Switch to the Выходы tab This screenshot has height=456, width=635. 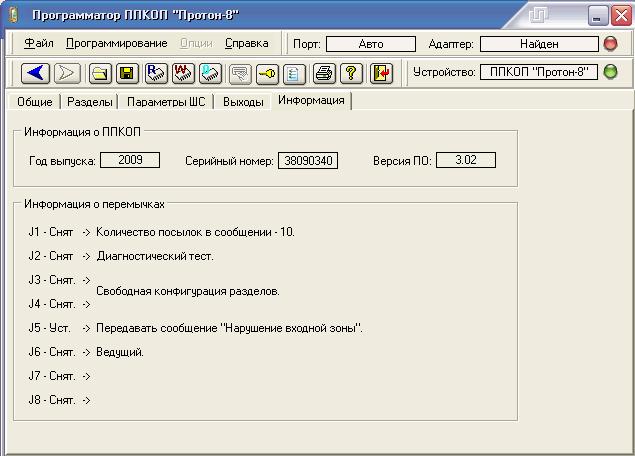tap(243, 102)
